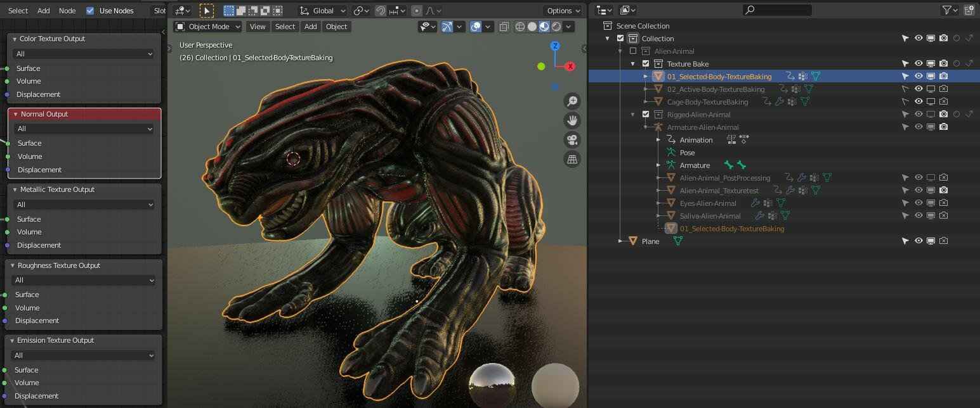Toggle render camera icon for Cage-Body-TextureBaking
Screen dimensions: 980x408
point(943,101)
